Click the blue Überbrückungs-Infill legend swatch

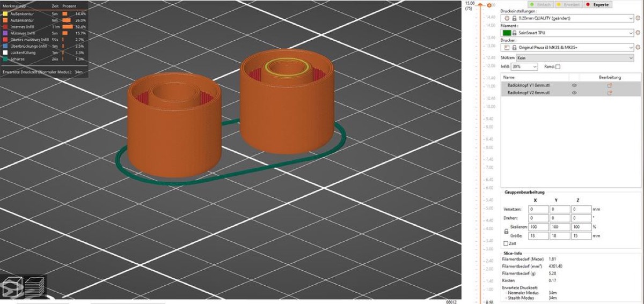(5, 46)
